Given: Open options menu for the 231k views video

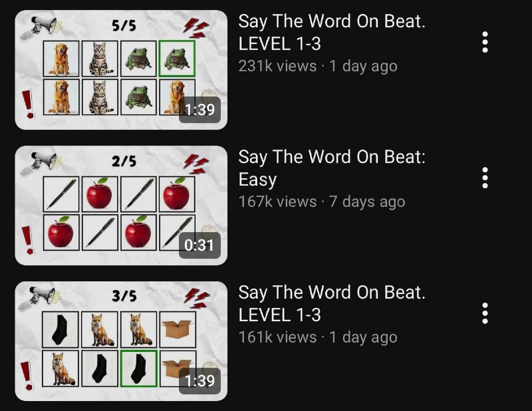Looking at the screenshot, I should point(485,42).
